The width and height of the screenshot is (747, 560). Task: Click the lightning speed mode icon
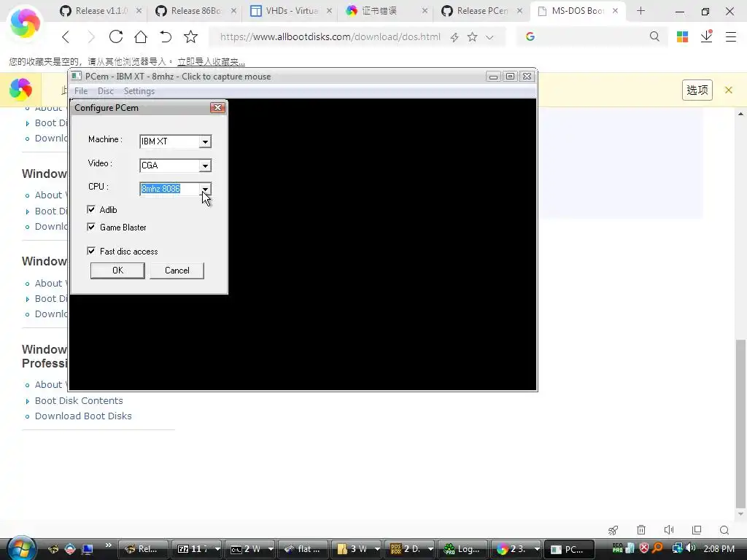[454, 37]
